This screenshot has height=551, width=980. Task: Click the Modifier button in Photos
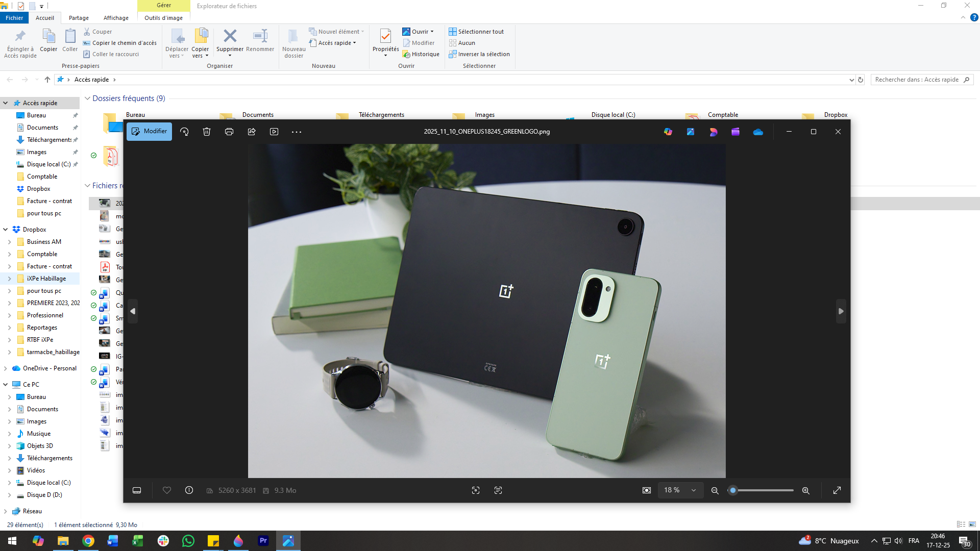click(x=150, y=132)
